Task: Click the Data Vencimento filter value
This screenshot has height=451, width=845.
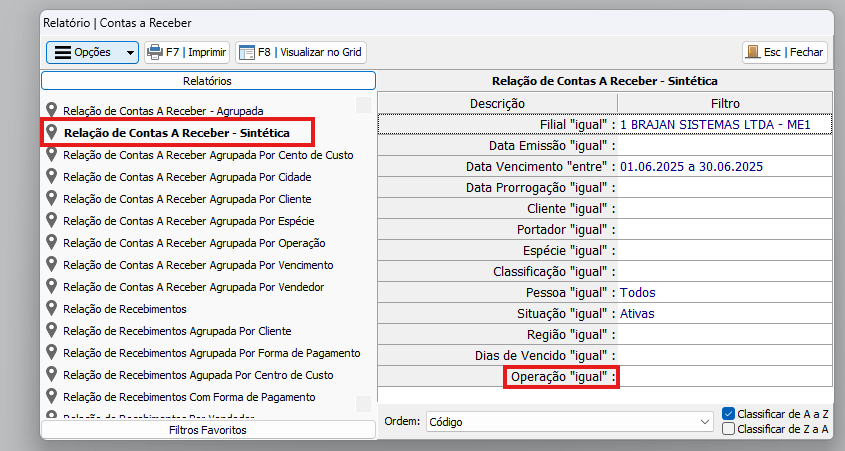Action: click(691, 166)
